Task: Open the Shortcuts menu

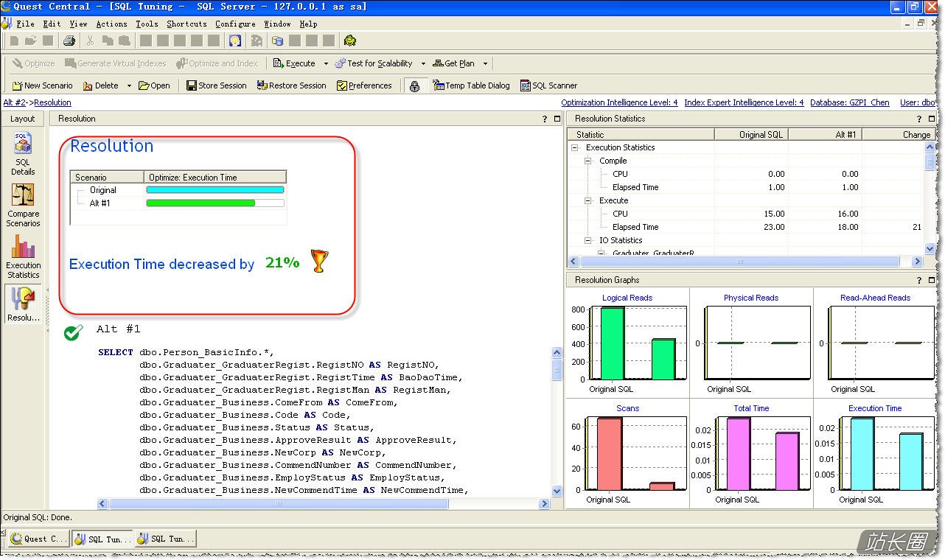Action: (186, 24)
